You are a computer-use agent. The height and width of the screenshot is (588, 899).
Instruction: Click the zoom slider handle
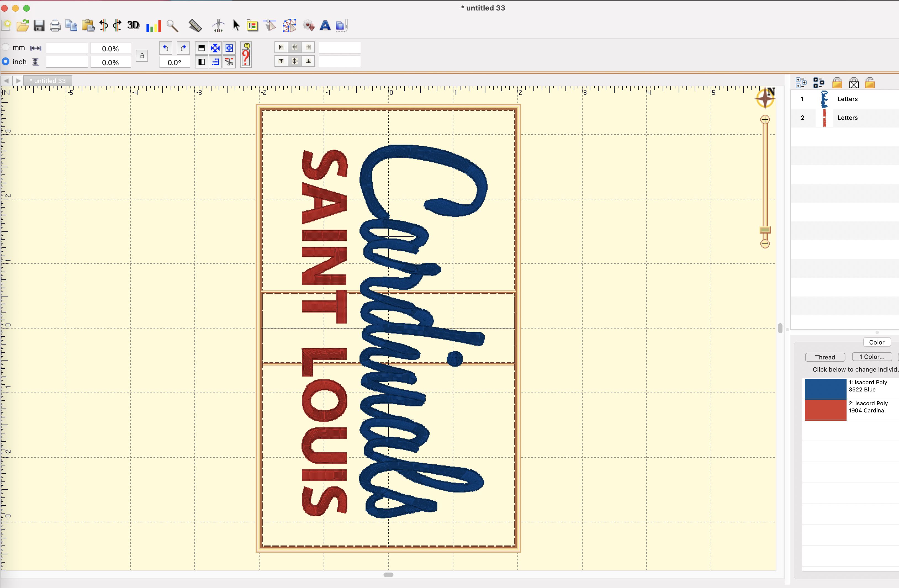coord(765,230)
